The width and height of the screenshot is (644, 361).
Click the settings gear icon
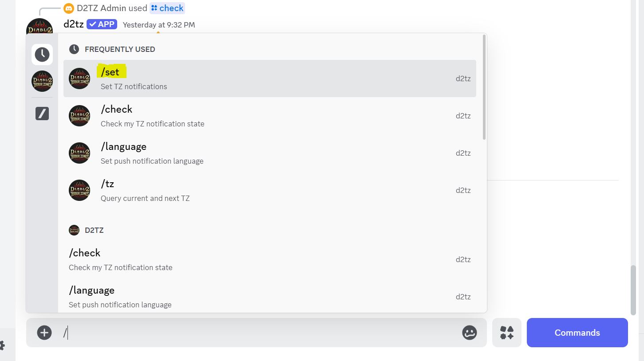click(x=2, y=345)
